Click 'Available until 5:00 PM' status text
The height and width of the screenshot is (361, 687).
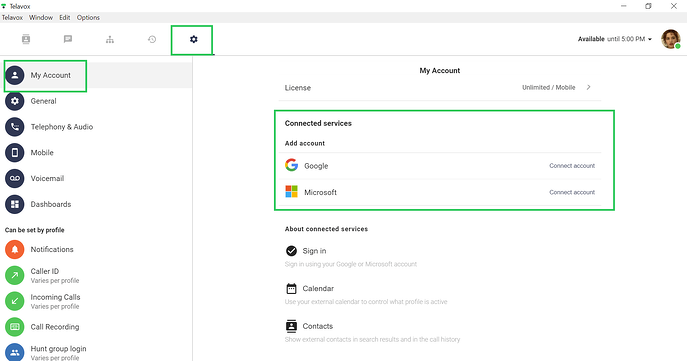pos(611,39)
